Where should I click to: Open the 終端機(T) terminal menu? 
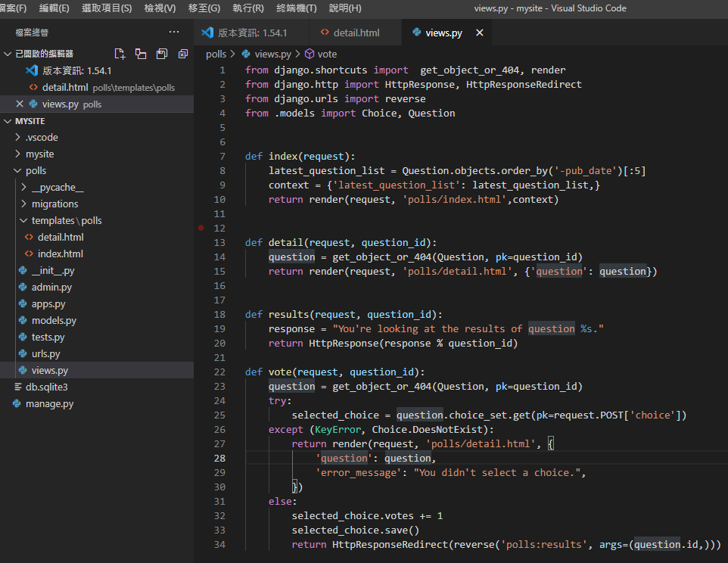(x=296, y=8)
